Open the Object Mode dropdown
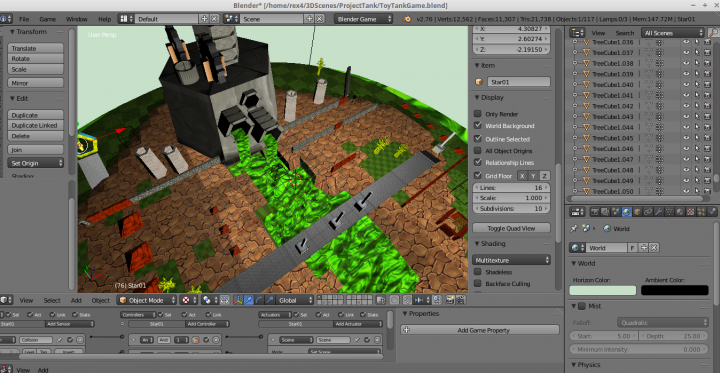Image resolution: width=720 pixels, height=373 pixels. [x=146, y=300]
